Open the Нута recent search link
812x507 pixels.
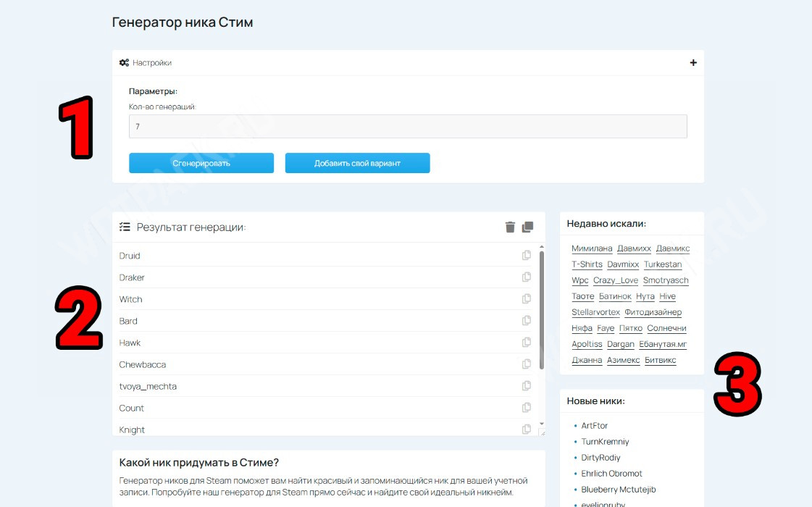[x=645, y=296]
